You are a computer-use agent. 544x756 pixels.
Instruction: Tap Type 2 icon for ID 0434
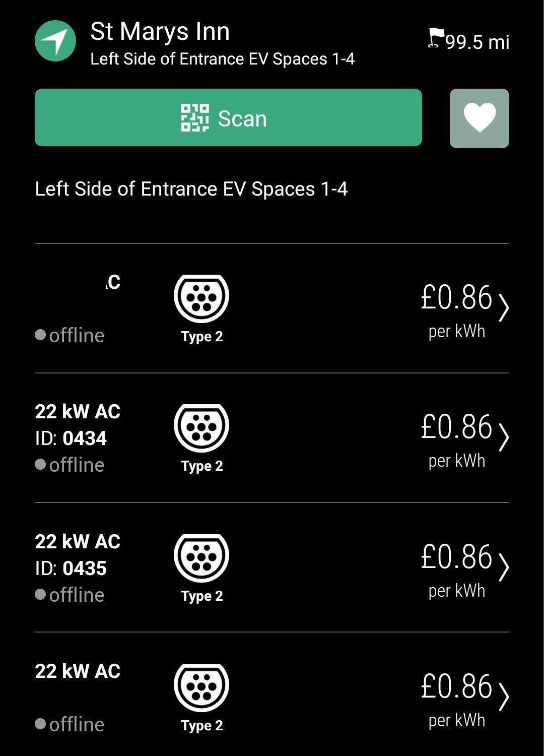(x=201, y=428)
